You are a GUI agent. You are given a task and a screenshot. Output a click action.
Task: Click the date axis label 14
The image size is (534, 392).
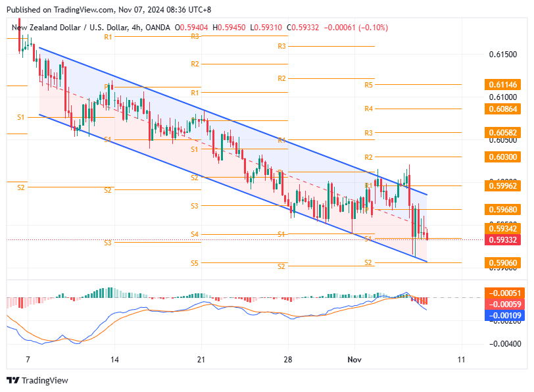click(115, 360)
